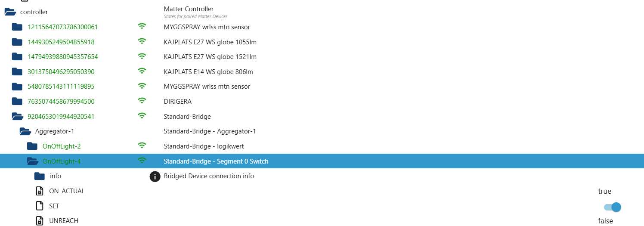Click the wifi icon in the OnOffLight-2 row
Image resolution: width=644 pixels, height=226 pixels.
(x=142, y=146)
